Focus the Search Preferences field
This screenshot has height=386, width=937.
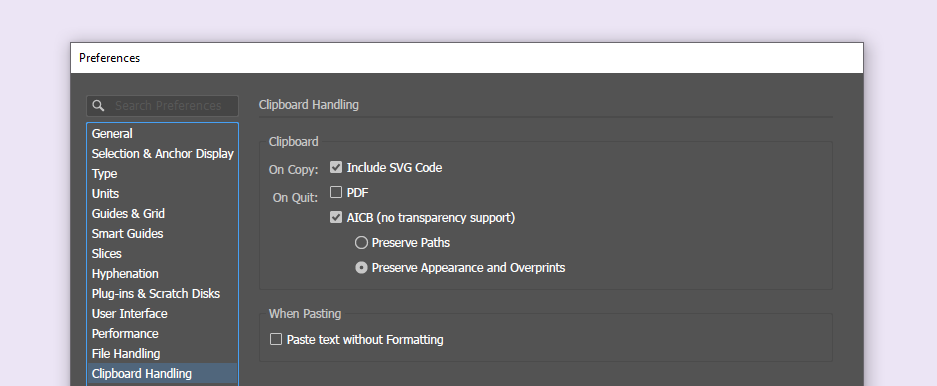point(163,106)
